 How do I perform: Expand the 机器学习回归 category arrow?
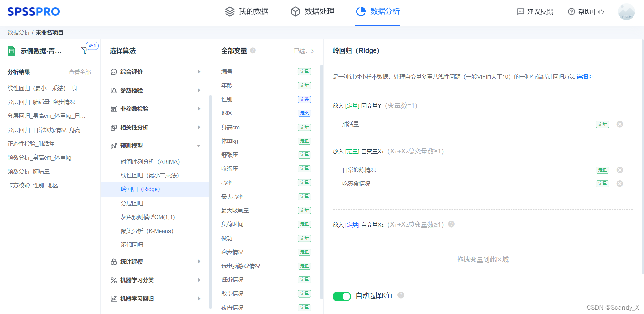pos(199,299)
